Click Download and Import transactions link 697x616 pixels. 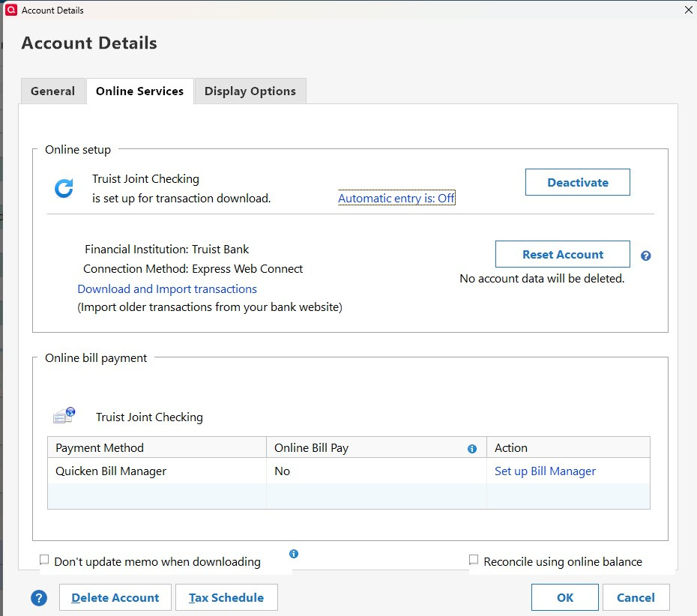[167, 289]
